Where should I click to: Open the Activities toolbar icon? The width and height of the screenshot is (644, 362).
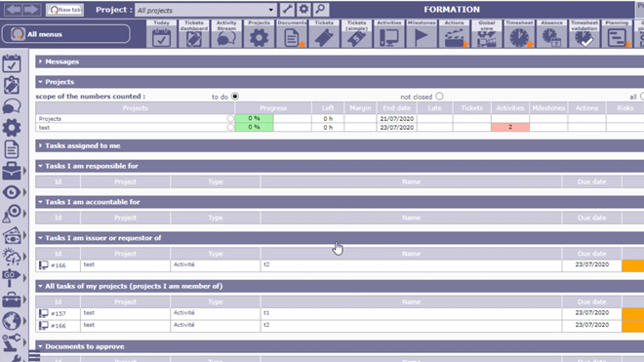tap(389, 34)
